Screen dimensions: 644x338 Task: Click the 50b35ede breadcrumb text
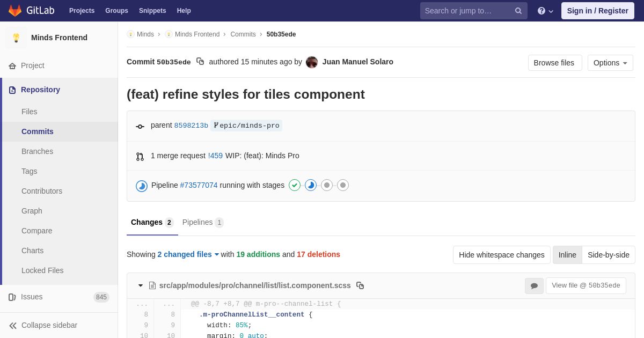point(281,34)
